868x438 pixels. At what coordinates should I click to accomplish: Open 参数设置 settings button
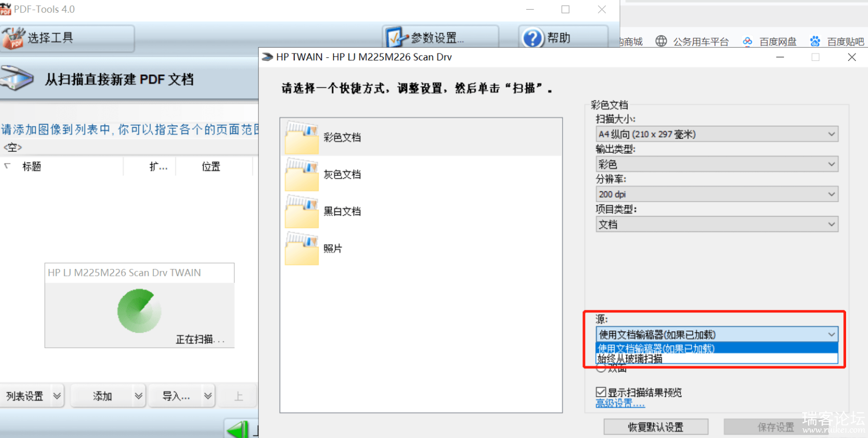(441, 38)
